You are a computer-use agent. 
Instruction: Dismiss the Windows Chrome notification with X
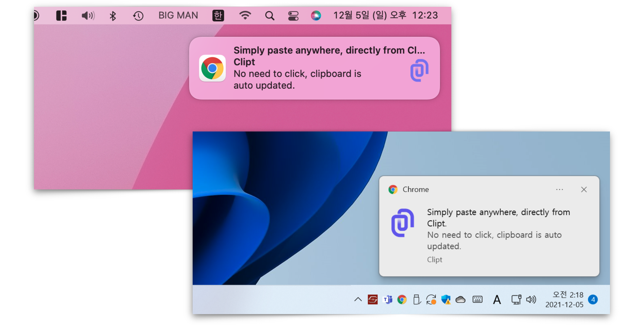pyautogui.click(x=584, y=189)
